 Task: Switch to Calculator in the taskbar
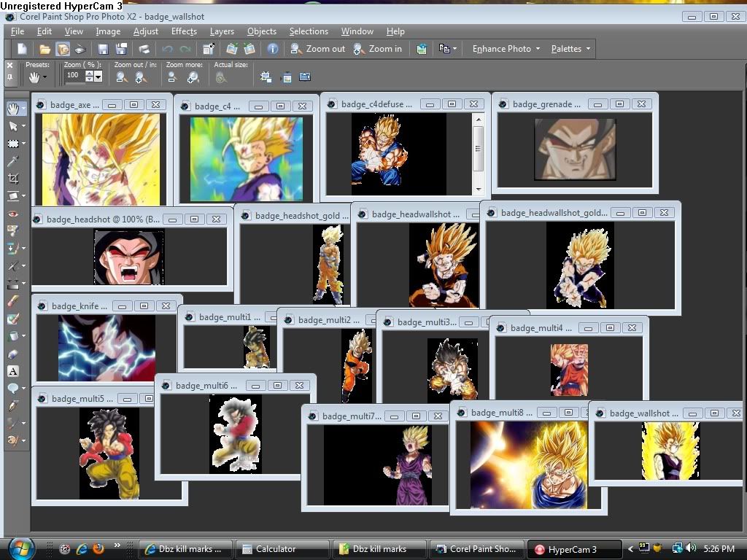point(275,549)
